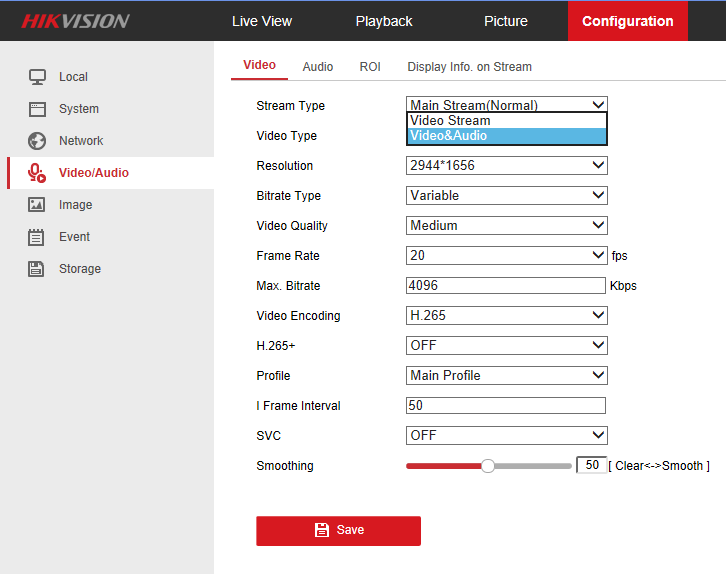Click the System icon in sidebar
This screenshot has height=574, width=726.
37,109
